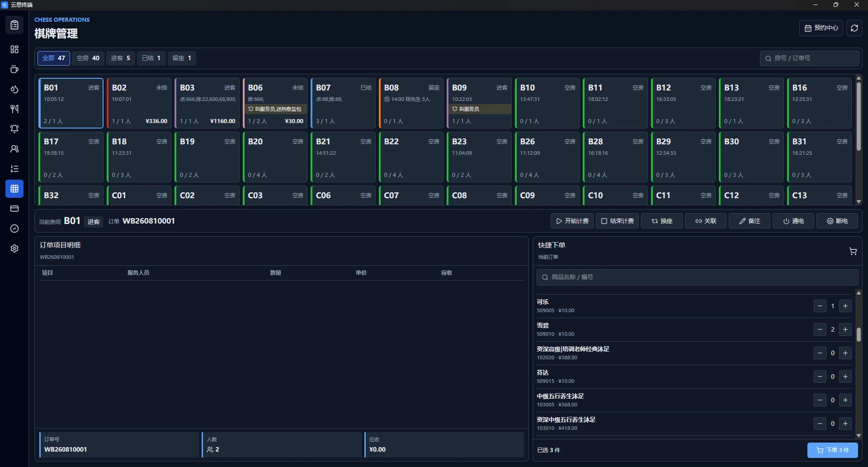Select room card B08 with 留座 status
Image resolution: width=868 pixels, height=467 pixels.
coord(411,103)
